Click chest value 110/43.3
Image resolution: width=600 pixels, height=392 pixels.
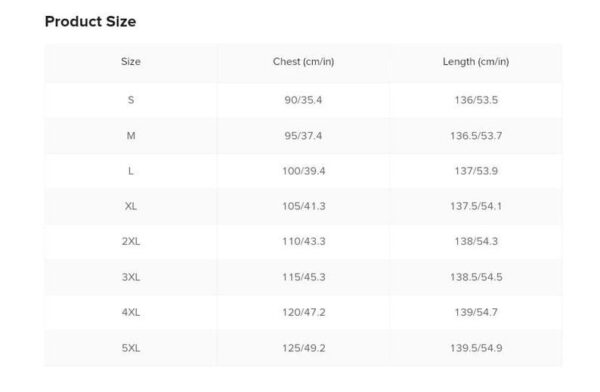click(x=304, y=242)
